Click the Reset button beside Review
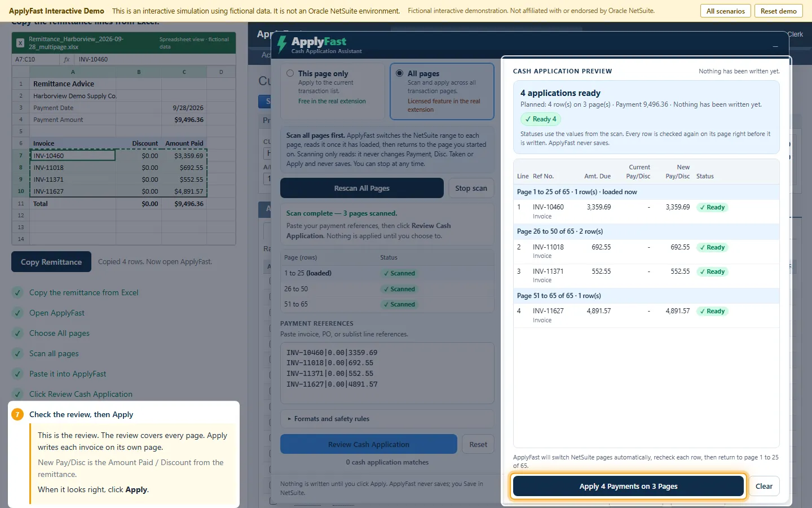The width and height of the screenshot is (812, 508). [478, 444]
